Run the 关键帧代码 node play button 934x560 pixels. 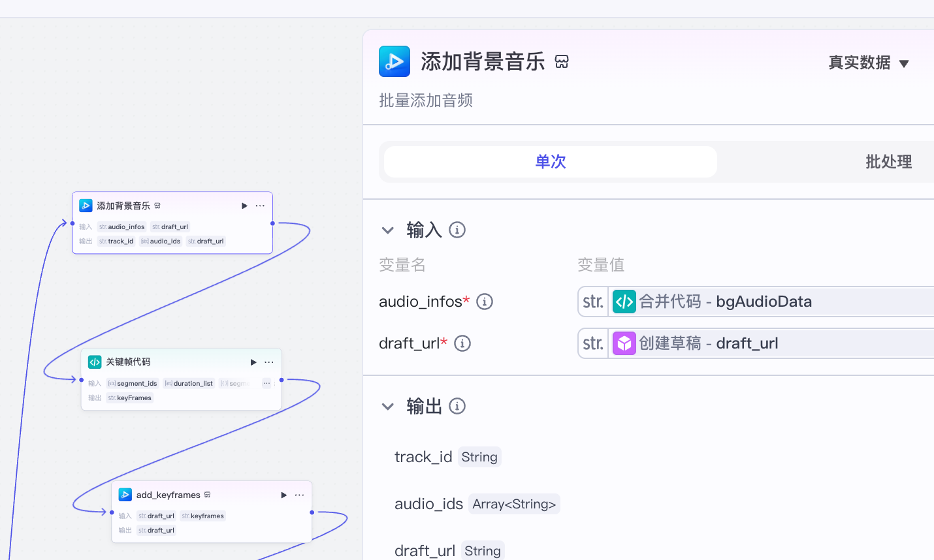253,362
